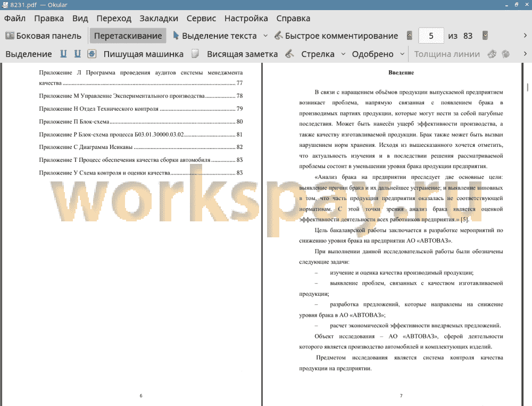532x406 pixels.
Task: Click the Боковая панель icon
Action: (10, 36)
